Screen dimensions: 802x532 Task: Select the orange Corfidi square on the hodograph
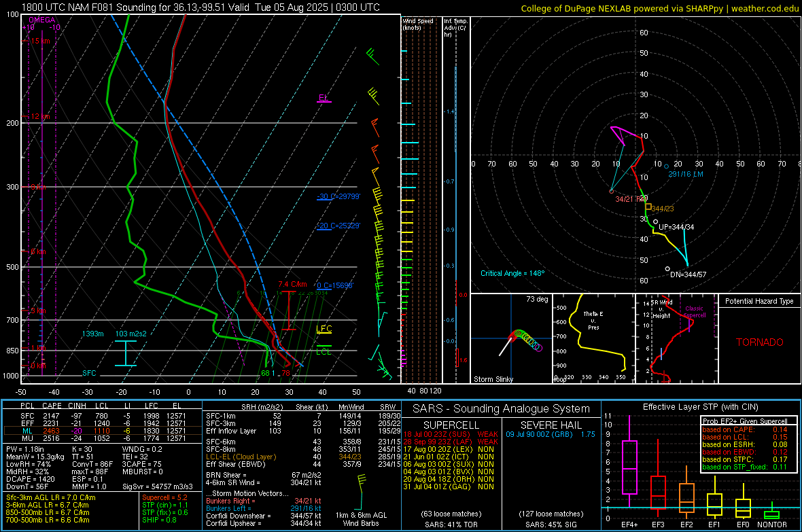(x=648, y=207)
